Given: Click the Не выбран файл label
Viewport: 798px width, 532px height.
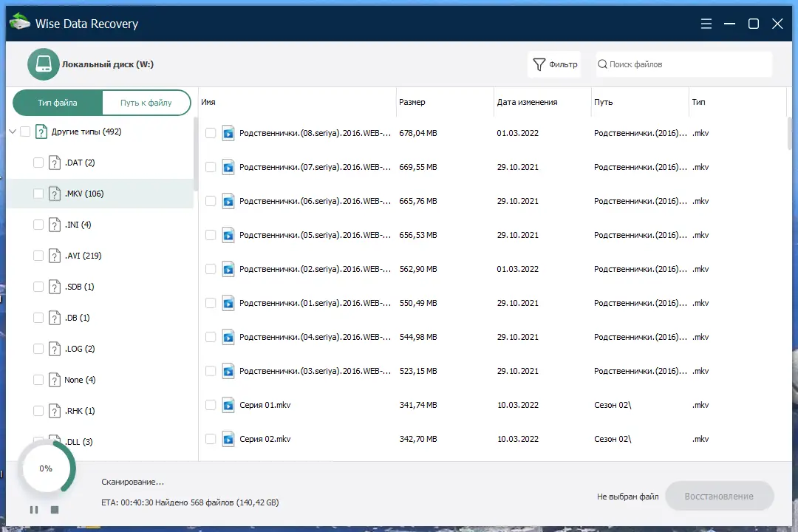Looking at the screenshot, I should (x=627, y=497).
